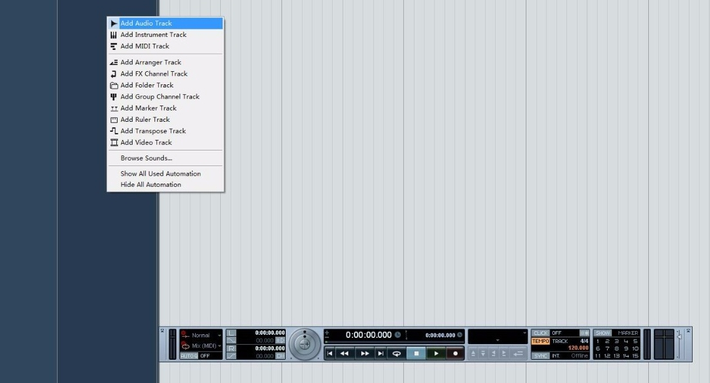This screenshot has width=710, height=383.
Task: Click the output level slider on transport
Action: pyautogui.click(x=679, y=336)
